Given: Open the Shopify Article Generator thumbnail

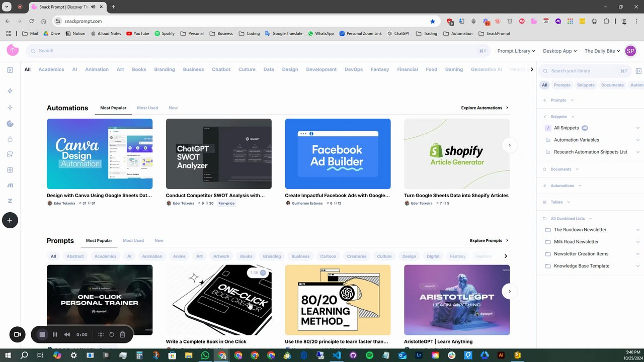Looking at the screenshot, I should tap(457, 154).
